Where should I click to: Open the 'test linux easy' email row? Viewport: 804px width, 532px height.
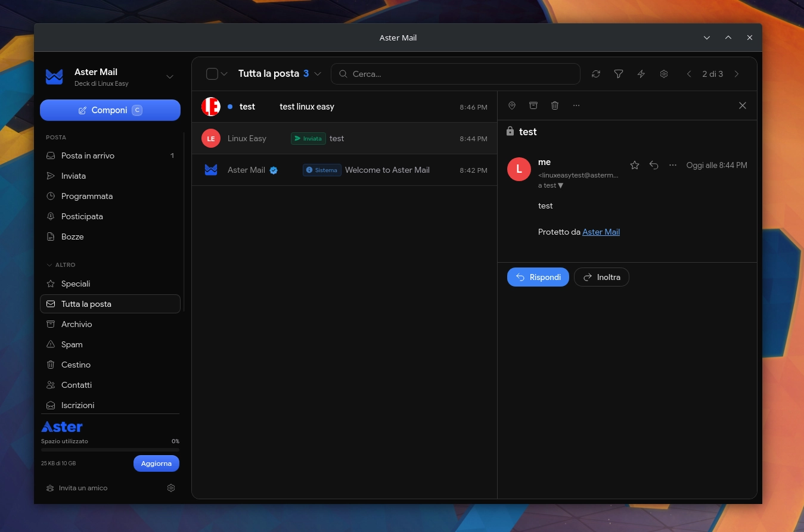[x=344, y=107]
